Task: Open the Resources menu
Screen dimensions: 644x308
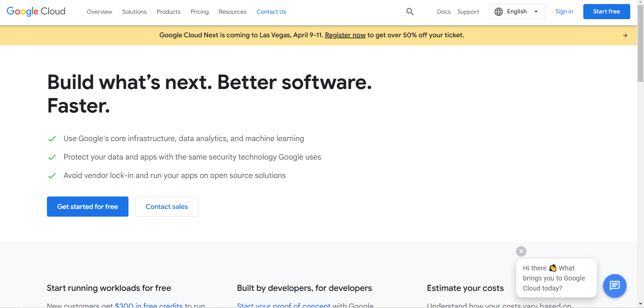Action: [232, 12]
